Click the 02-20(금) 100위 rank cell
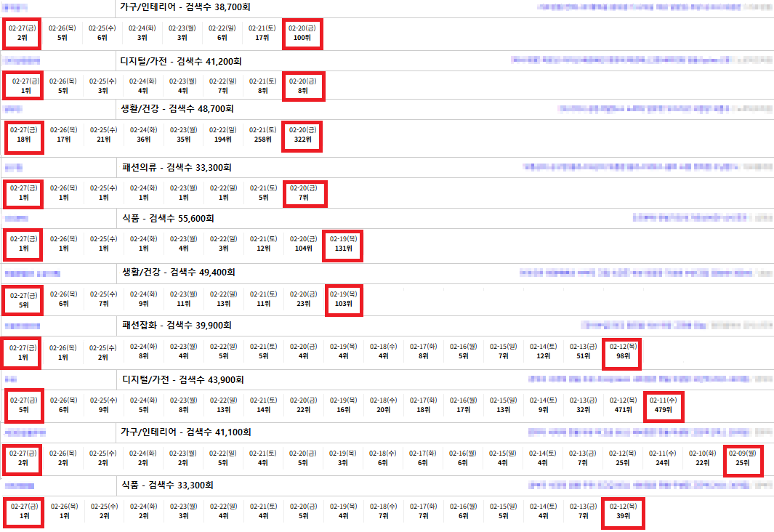This screenshot has width=774, height=532. 302,33
